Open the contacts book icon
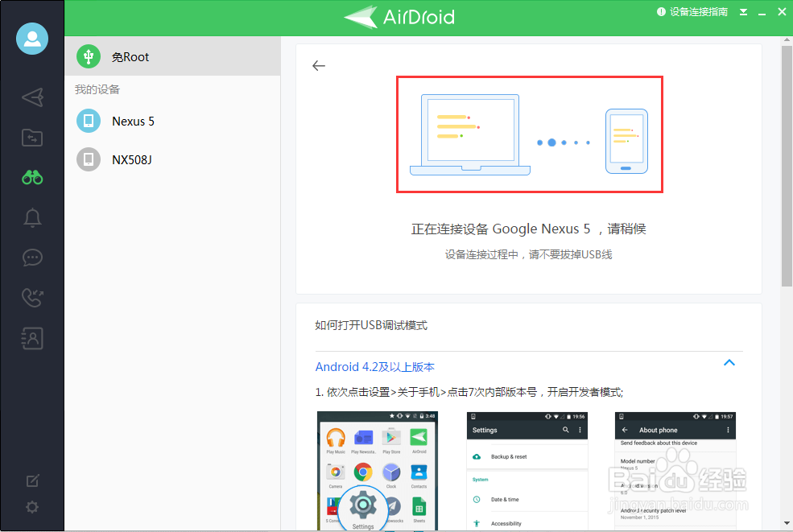 pos(32,338)
